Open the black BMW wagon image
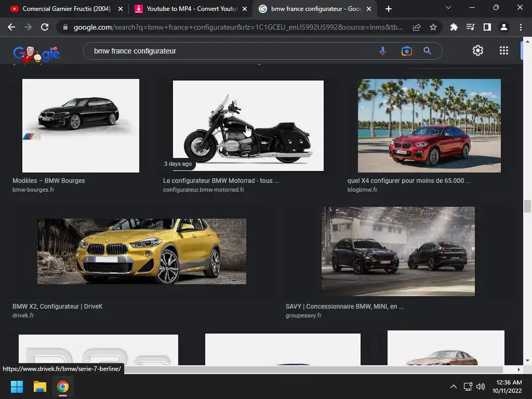 (x=81, y=126)
